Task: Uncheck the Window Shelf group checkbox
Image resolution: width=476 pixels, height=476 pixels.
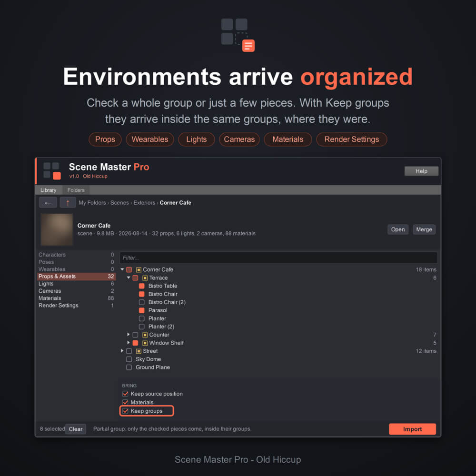Action: tap(135, 343)
